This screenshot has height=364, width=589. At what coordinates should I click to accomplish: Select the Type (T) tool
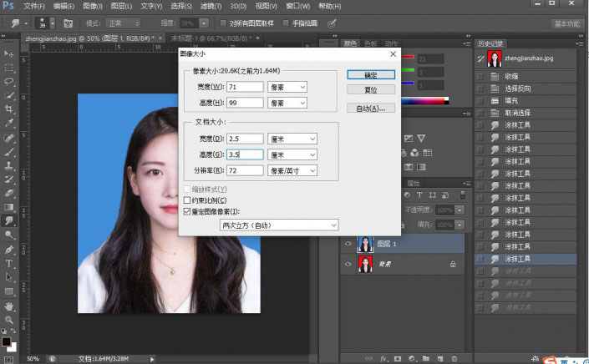[9, 264]
